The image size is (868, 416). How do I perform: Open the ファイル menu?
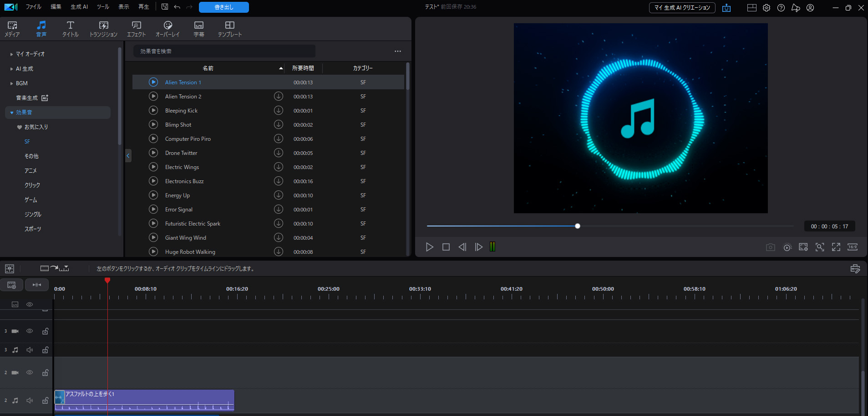(x=33, y=7)
